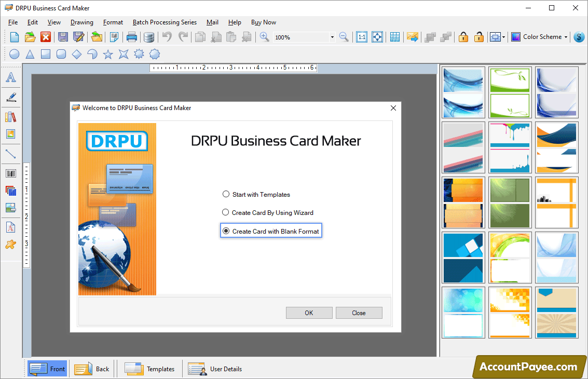Viewport: 588px width, 379px height.
Task: Open the database icon in toolbar
Action: click(x=149, y=37)
